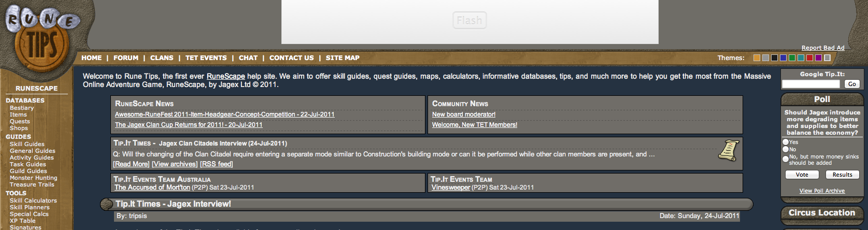The width and height of the screenshot is (868, 230).
Task: Open Skill Planners in sidebar
Action: tap(30, 207)
